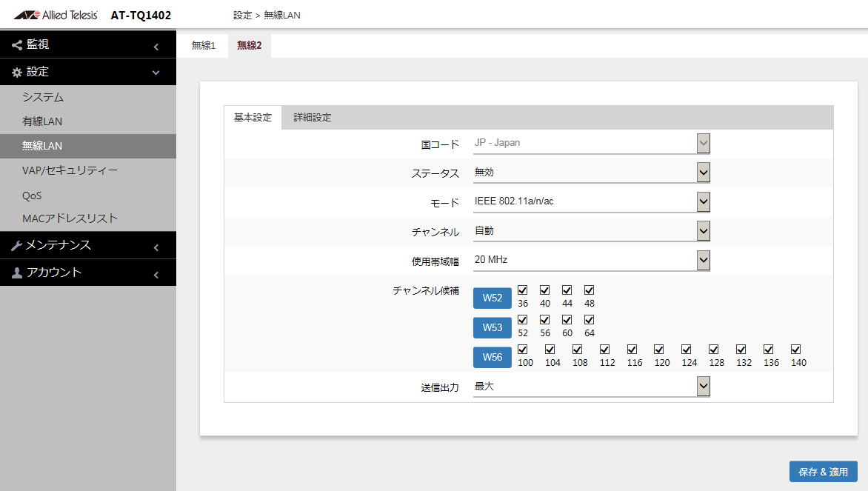This screenshot has height=491, width=868.
Task: Open the 国コード dropdown
Action: [591, 144]
